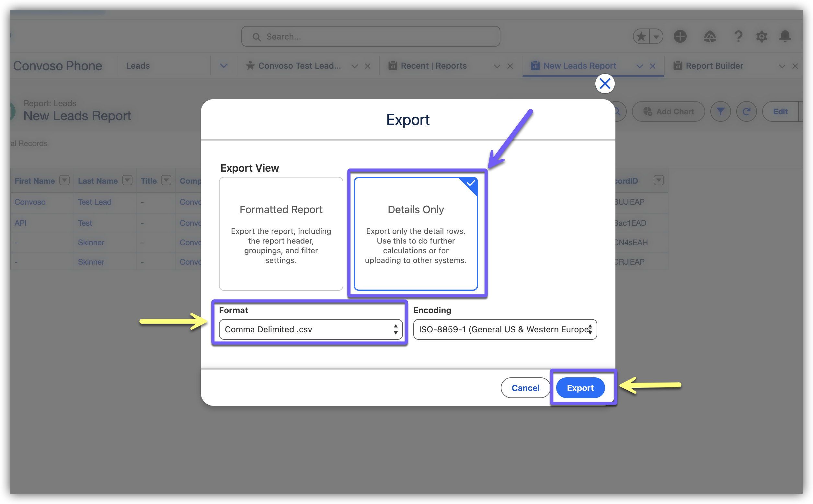The image size is (813, 504).
Task: Click the report filter funnel icon
Action: pyautogui.click(x=720, y=111)
